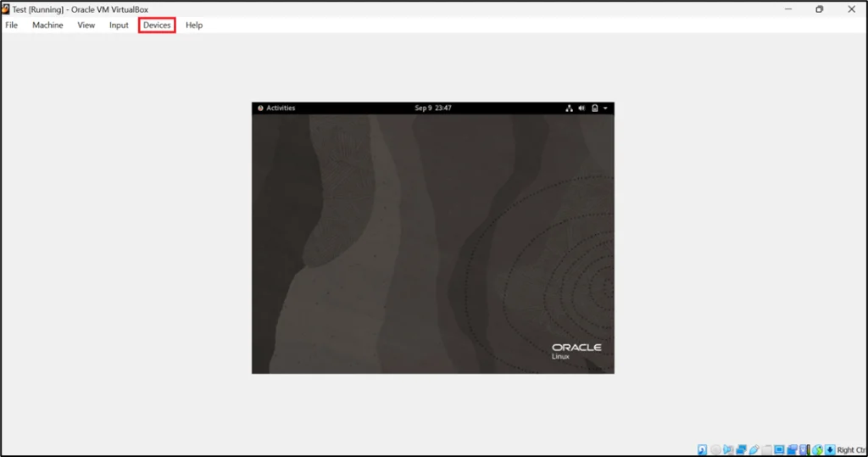Click the CPU virtualization status indicator
Viewport: 868px width, 457px height.
tap(804, 450)
